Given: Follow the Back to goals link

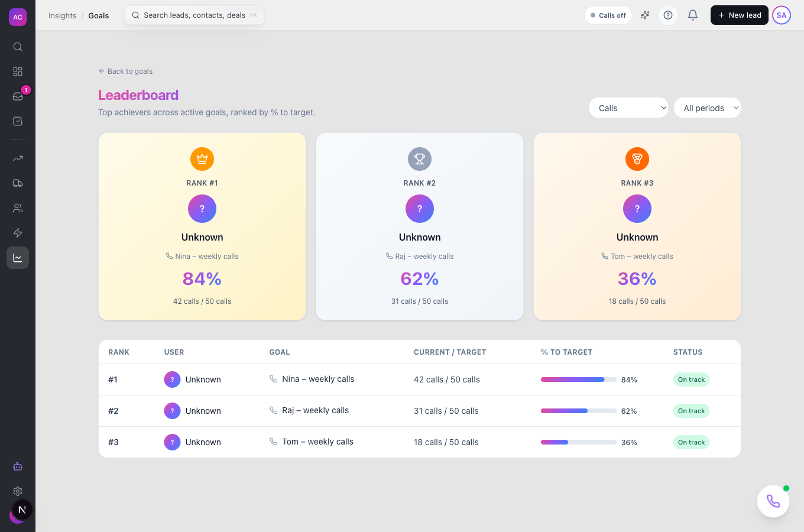Looking at the screenshot, I should (x=125, y=71).
